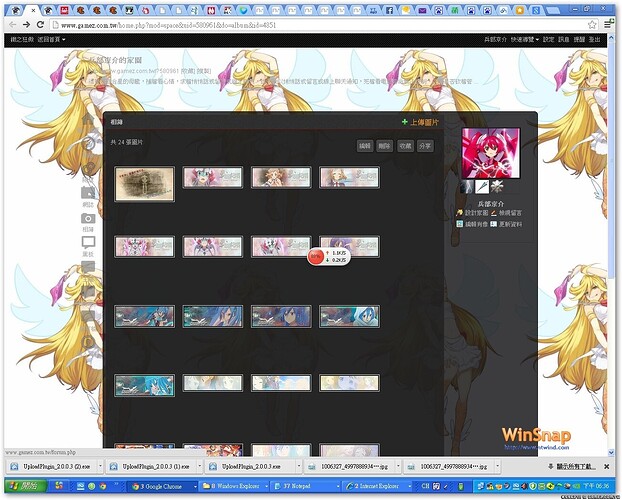Open the yellowish banner ending the fourth row
The height and width of the screenshot is (500, 622).
(349, 383)
